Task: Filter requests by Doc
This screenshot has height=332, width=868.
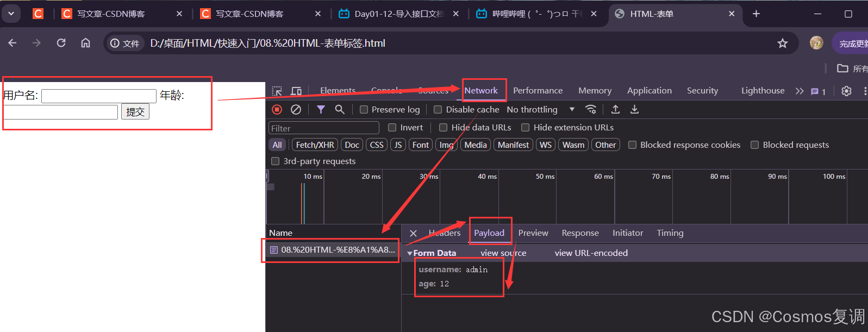Action: (x=352, y=145)
